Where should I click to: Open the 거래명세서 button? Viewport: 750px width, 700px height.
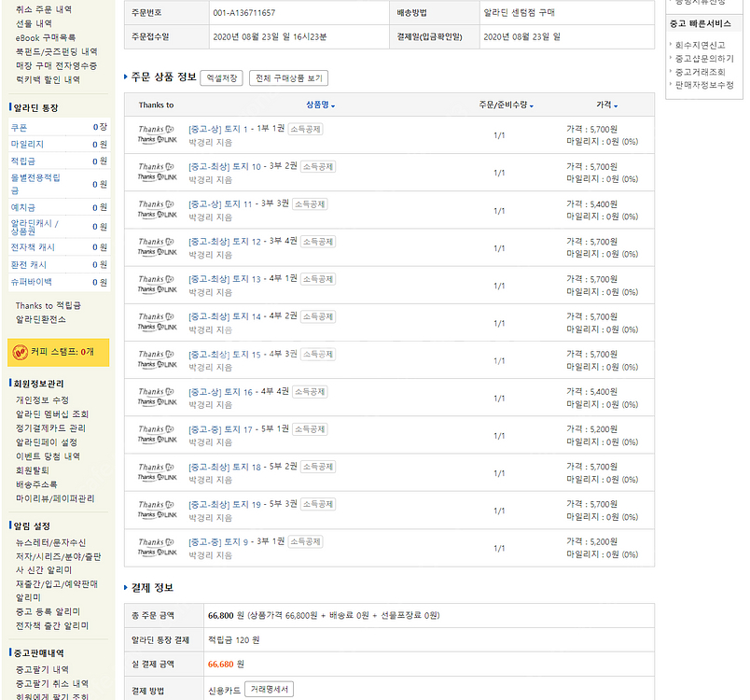(270, 690)
